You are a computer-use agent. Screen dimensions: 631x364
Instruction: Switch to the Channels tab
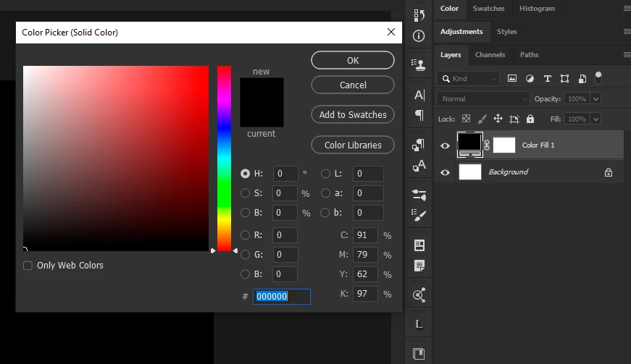[x=490, y=55]
